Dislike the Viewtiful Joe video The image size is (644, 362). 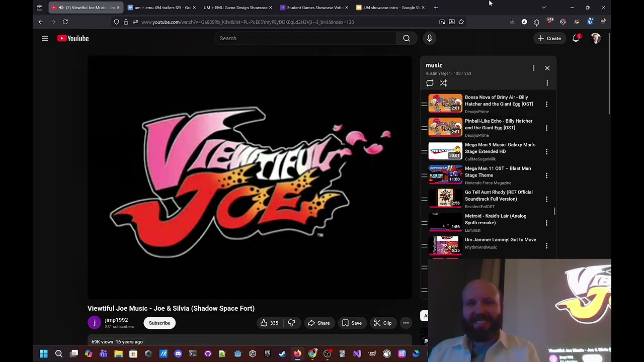291,323
